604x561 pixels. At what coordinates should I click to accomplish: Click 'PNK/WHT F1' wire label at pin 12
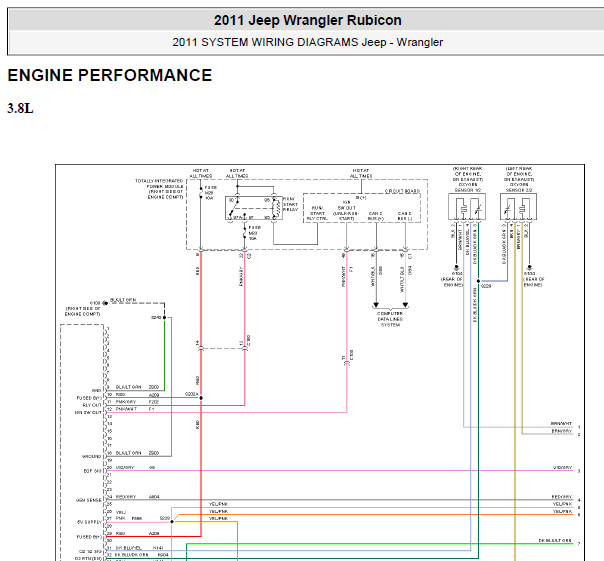point(135,409)
